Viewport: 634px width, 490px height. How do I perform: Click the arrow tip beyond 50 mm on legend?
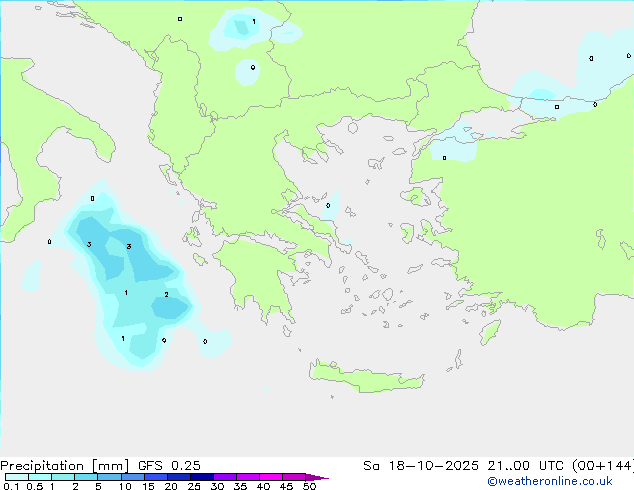coord(317,477)
